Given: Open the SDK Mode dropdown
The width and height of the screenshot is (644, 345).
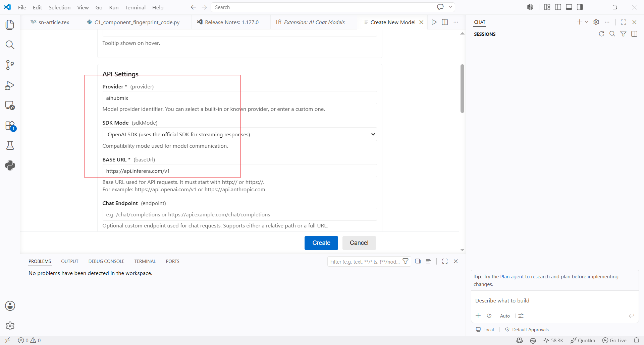Looking at the screenshot, I should 239,134.
